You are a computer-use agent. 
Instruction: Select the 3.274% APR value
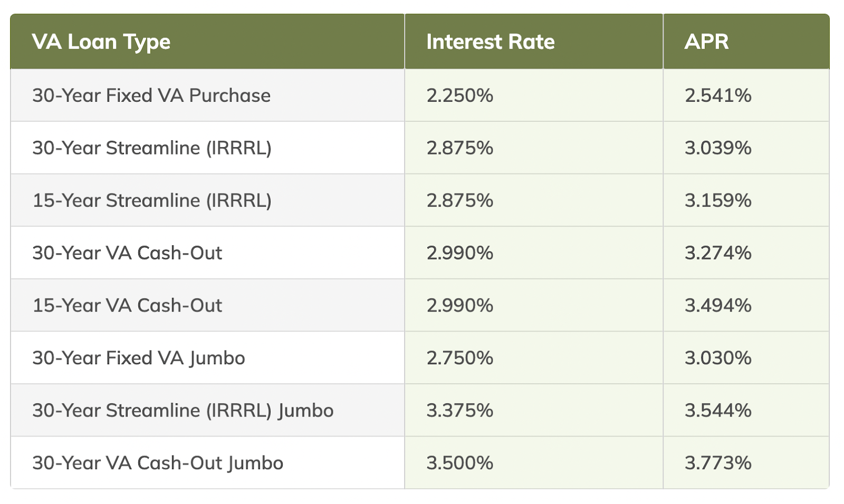pos(718,253)
